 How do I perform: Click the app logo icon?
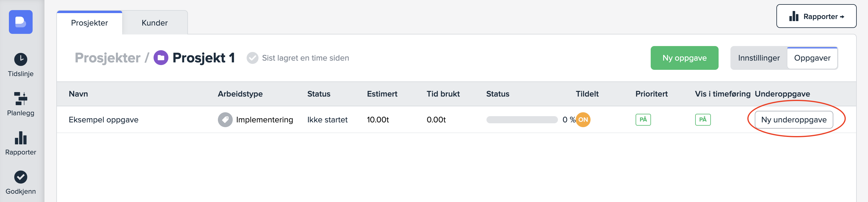pyautogui.click(x=20, y=22)
